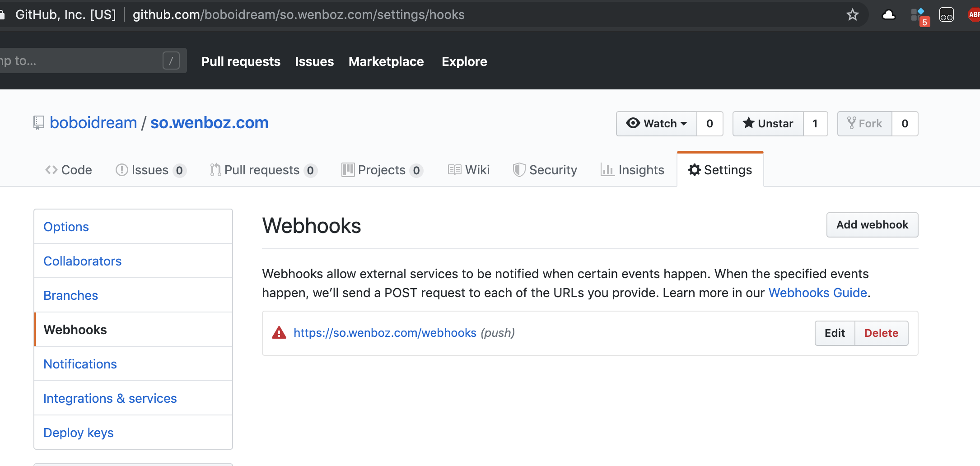Open the cloud extension icon
980x466 pixels.
click(888, 15)
